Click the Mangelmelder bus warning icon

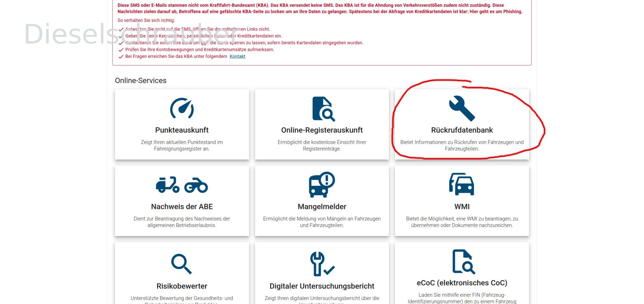tap(322, 185)
